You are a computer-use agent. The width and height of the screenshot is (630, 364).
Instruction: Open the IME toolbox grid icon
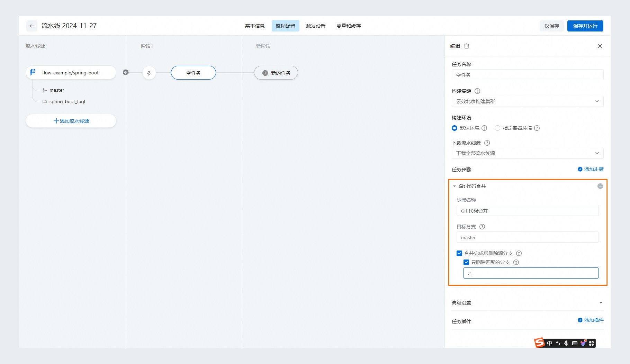591,343
